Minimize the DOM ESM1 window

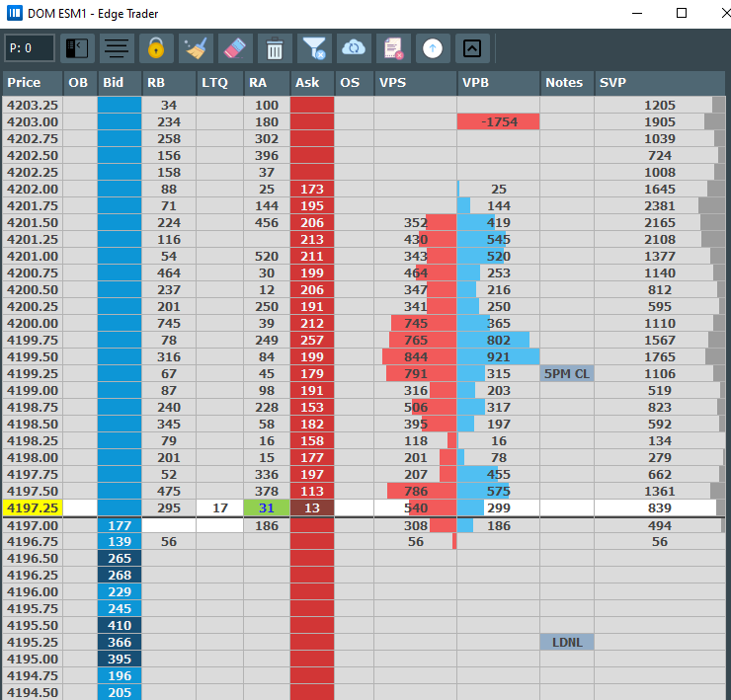(637, 13)
